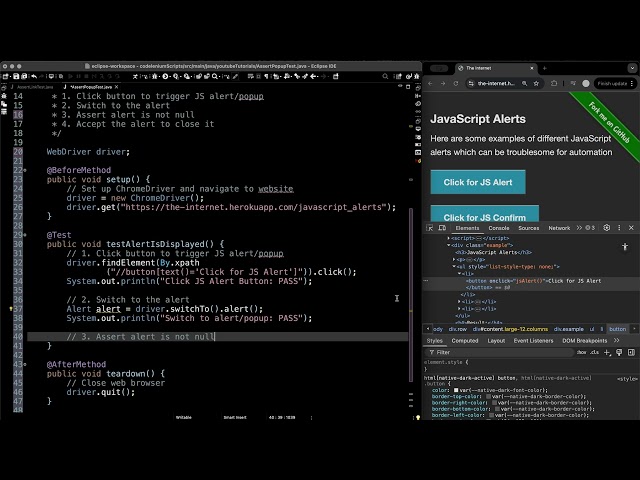640x480 pixels.
Task: Click the Undo arrow in Eclipse toolbar
Action: (34, 76)
